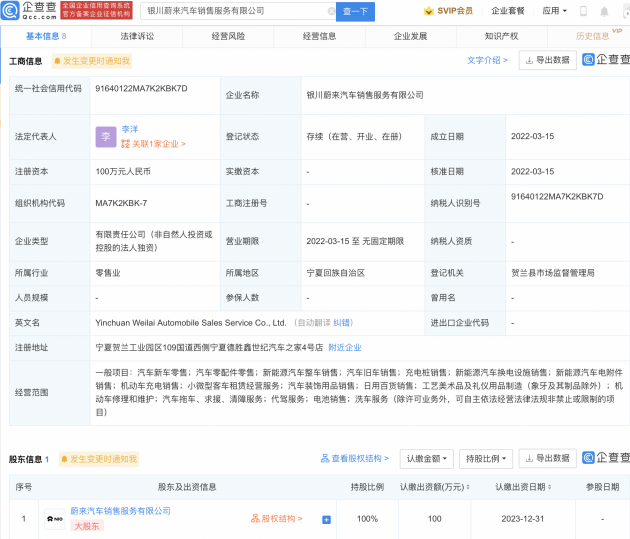Switch to 法律诉讼 tab

(x=137, y=37)
